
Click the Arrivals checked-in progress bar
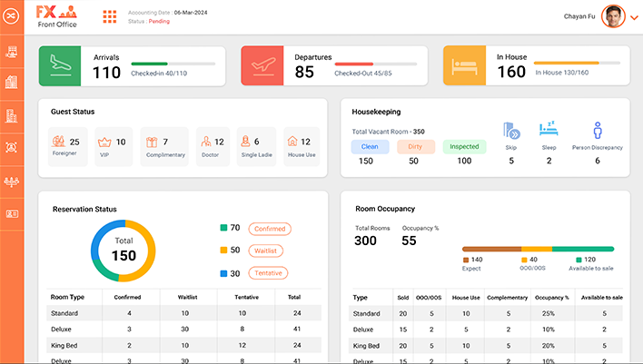tap(173, 64)
